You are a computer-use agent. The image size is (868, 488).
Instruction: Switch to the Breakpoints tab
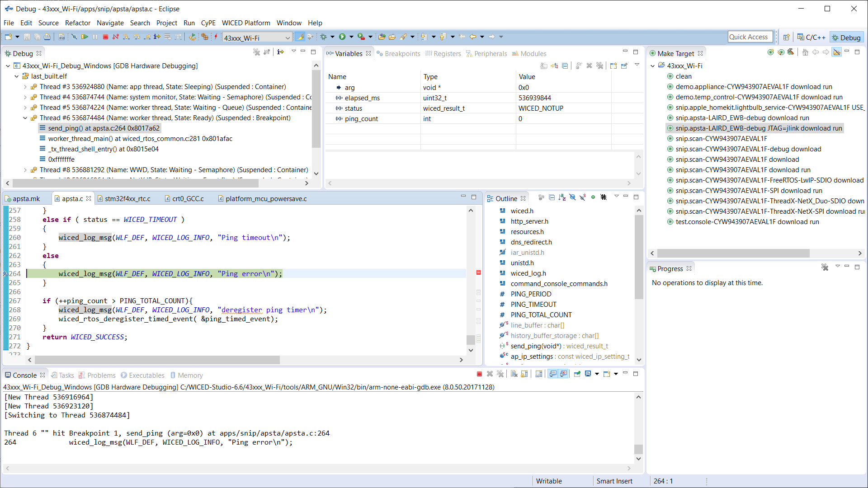402,53
